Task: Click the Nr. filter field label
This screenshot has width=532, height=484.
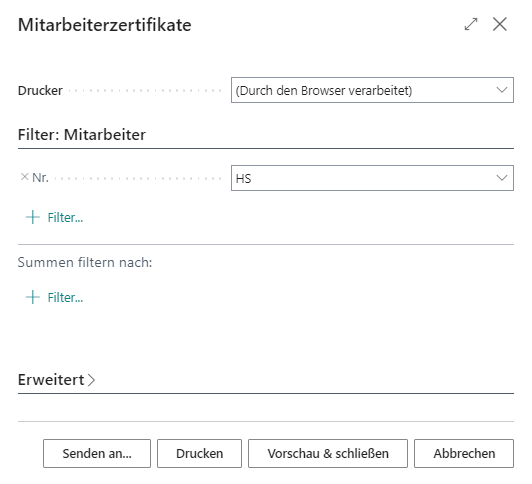Action: tap(40, 177)
